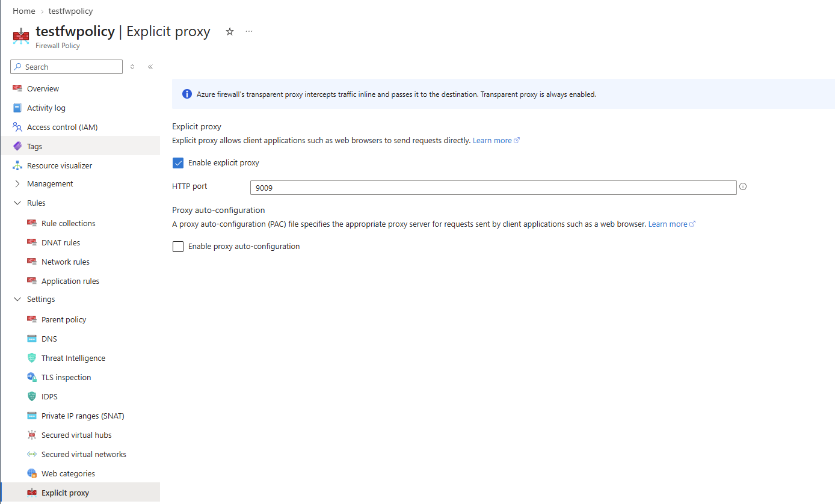
Task: Click the DNAT rules icon
Action: pos(32,242)
